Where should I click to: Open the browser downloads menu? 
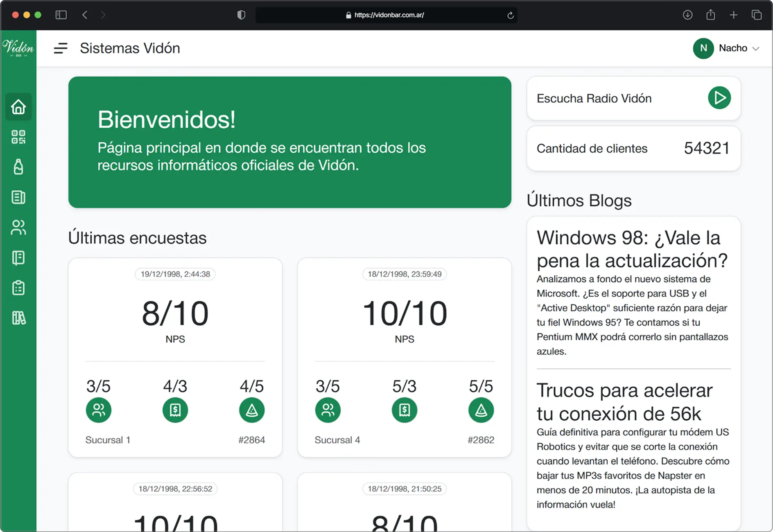click(688, 15)
